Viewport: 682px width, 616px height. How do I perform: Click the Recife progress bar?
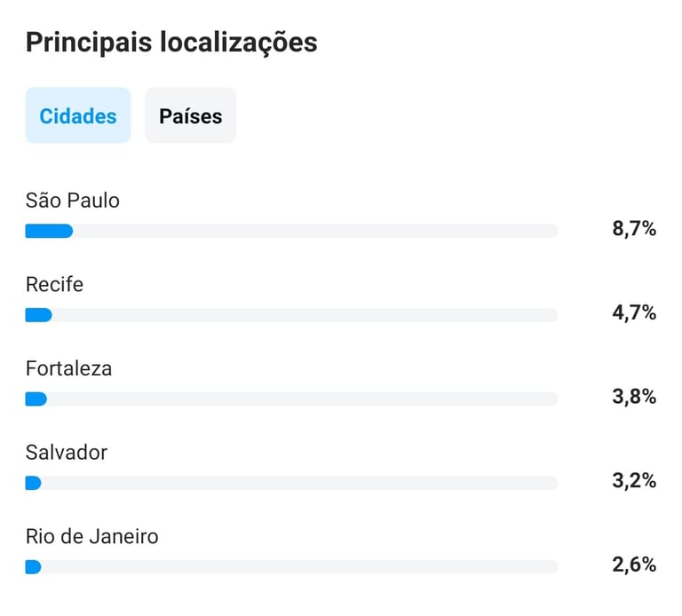(x=292, y=315)
